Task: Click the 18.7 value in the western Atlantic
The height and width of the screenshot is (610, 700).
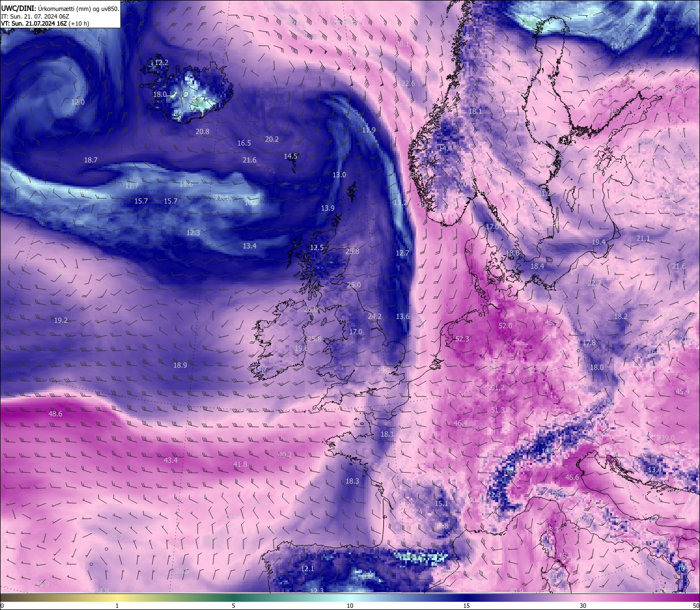Action: click(x=91, y=160)
